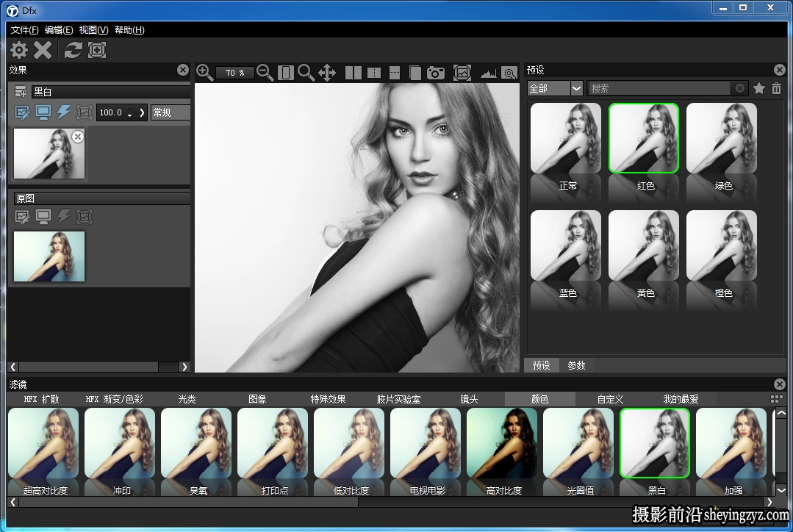Remove the 黑白 effect thumbnail with X

(x=77, y=137)
